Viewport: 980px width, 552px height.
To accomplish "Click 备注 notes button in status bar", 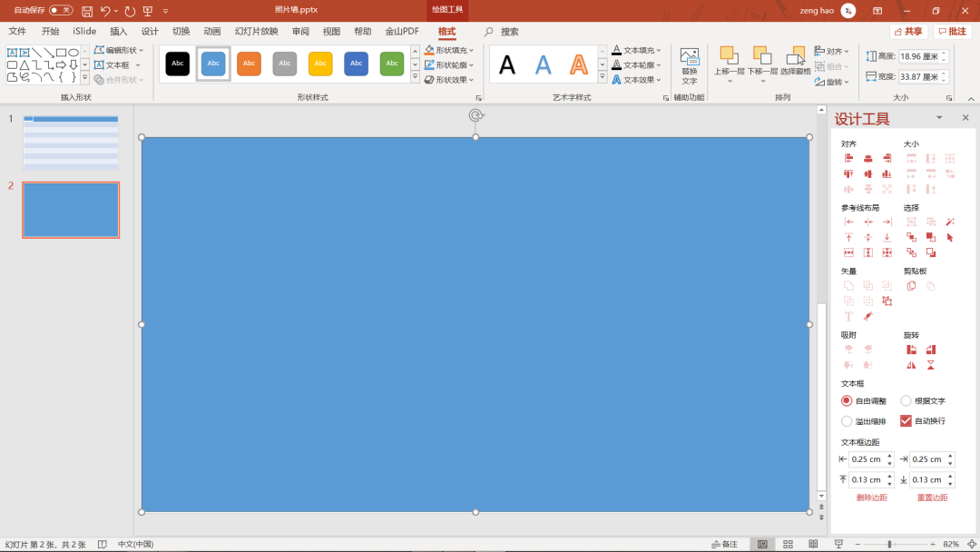I will pos(725,545).
